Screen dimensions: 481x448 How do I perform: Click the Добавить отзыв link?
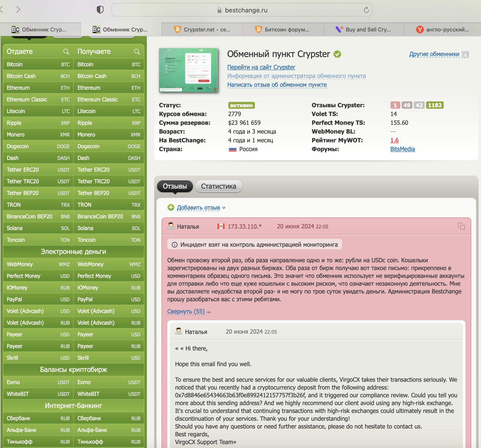tap(198, 207)
